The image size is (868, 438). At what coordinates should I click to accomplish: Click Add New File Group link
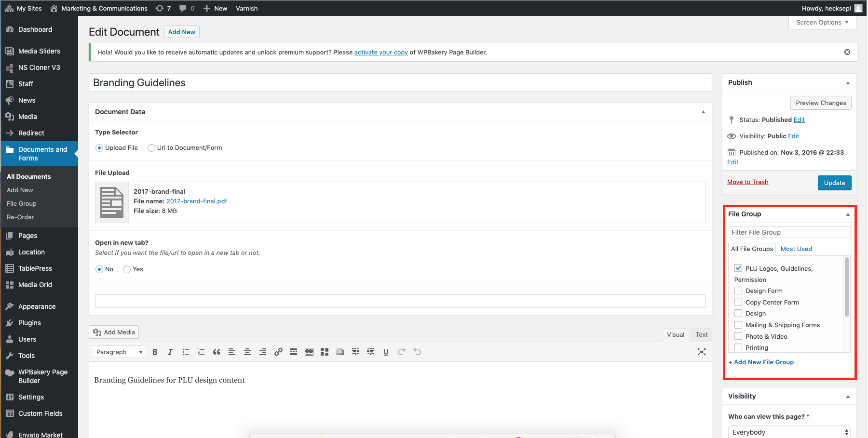761,362
